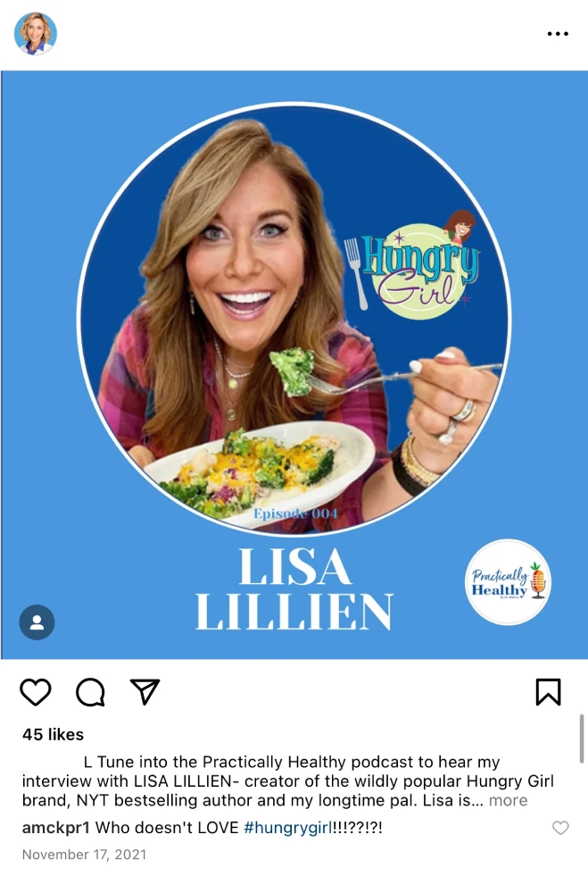Show tagged people via person icon
The height and width of the screenshot is (893, 588).
point(37,622)
